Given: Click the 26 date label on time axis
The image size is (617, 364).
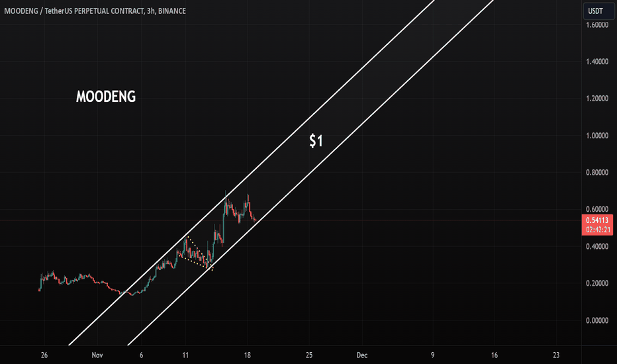Looking at the screenshot, I should (x=44, y=355).
